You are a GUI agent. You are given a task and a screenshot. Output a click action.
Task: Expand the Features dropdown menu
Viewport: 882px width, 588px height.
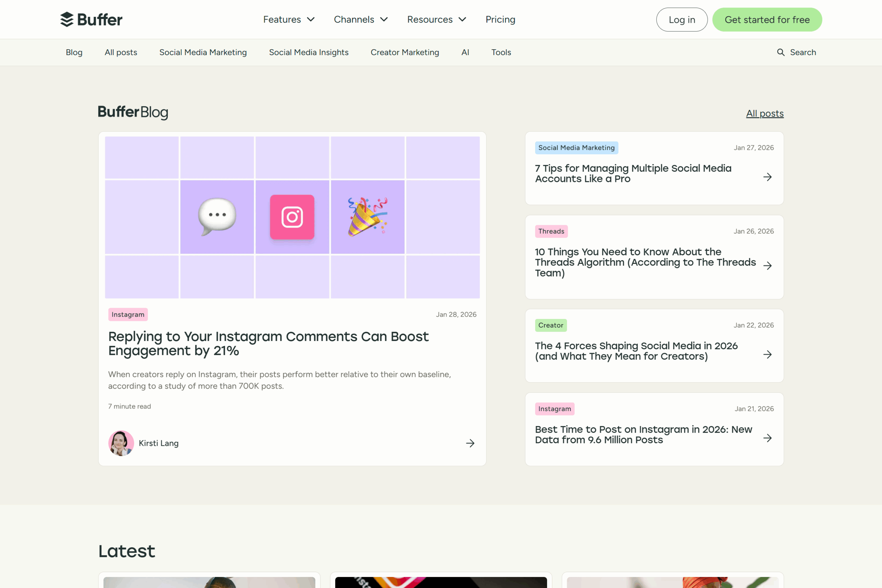[x=288, y=20]
